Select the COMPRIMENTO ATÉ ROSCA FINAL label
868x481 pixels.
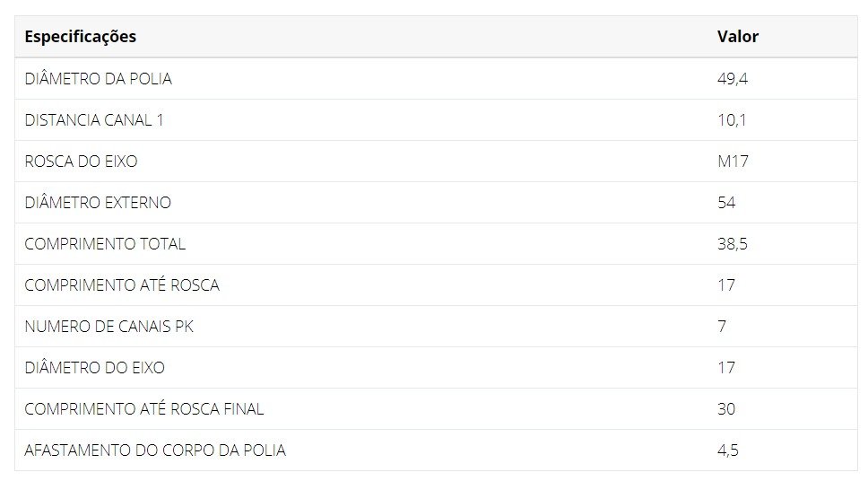coord(144,408)
